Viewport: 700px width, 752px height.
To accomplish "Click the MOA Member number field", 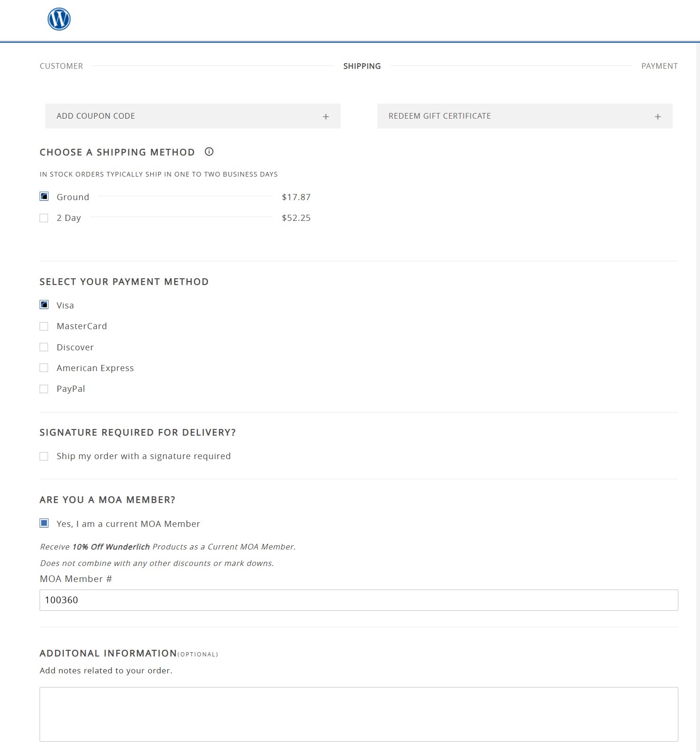I will [358, 600].
